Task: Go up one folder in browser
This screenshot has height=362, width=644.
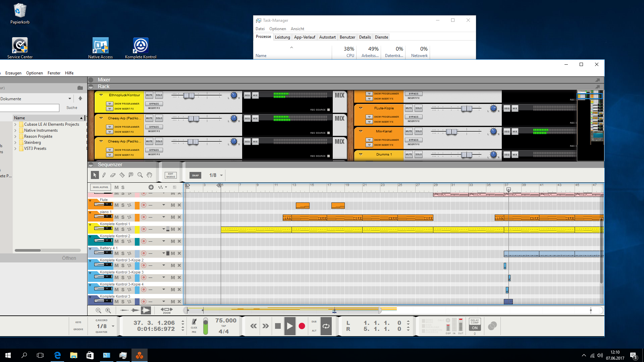Action: pyautogui.click(x=80, y=99)
